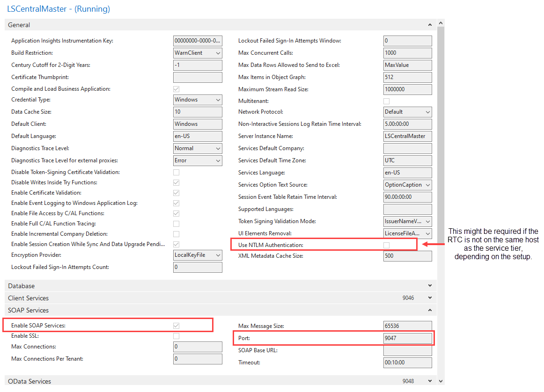Click Lockout Failed Sign-In Attempts Window field

click(408, 41)
